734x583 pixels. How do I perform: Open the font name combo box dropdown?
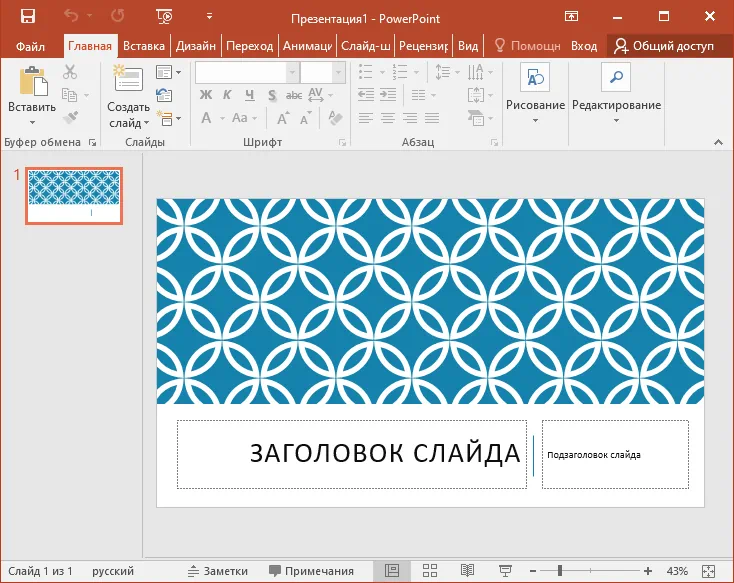(292, 72)
